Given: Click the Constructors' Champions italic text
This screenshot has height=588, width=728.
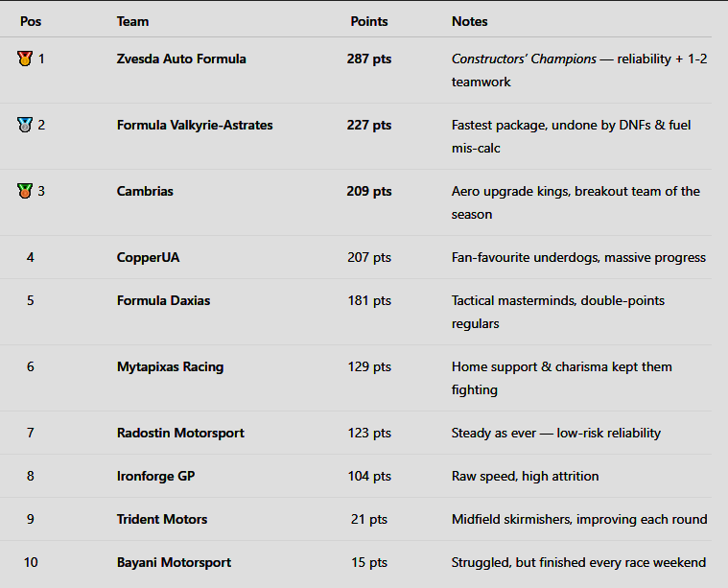Looking at the screenshot, I should pos(524,59).
